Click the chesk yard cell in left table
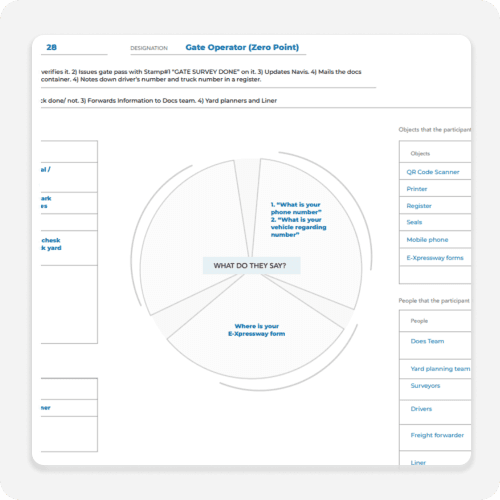500x500 pixels. click(x=69, y=248)
